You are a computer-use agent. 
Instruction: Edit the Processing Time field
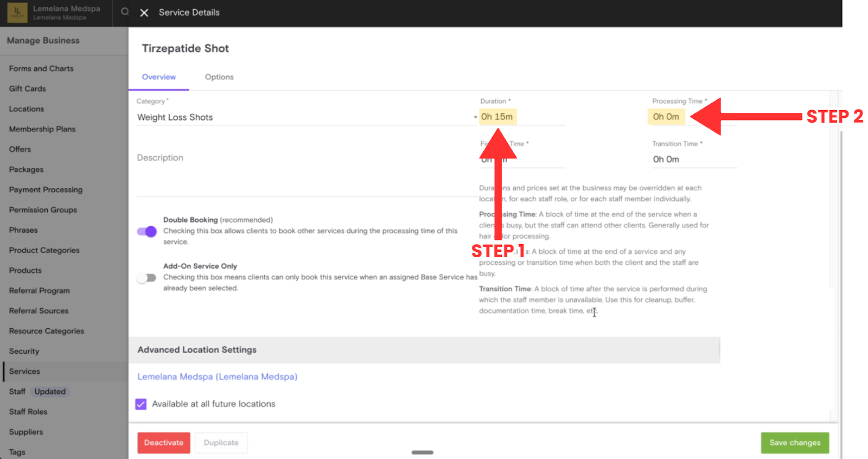click(694, 117)
